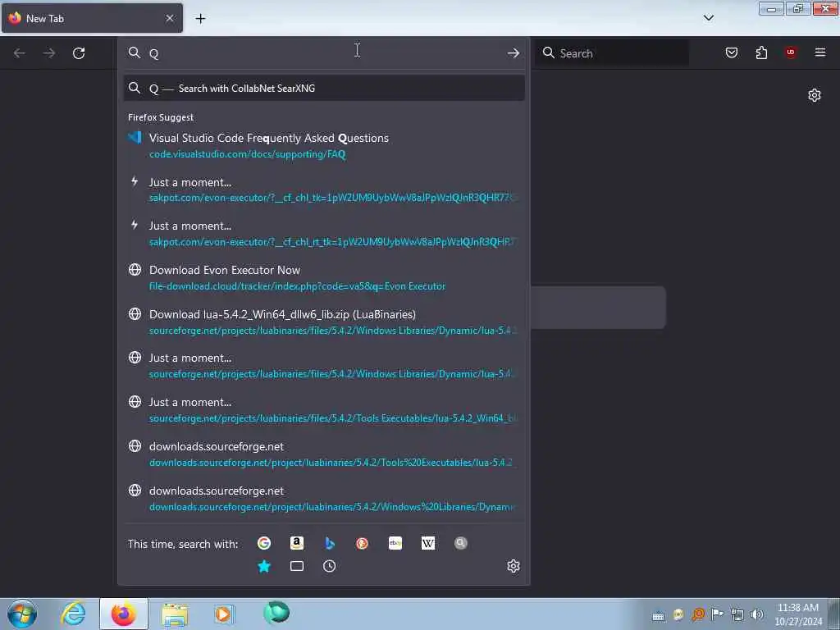Click the Go arrow in address bar
This screenshot has width=840, height=630.
(x=514, y=53)
